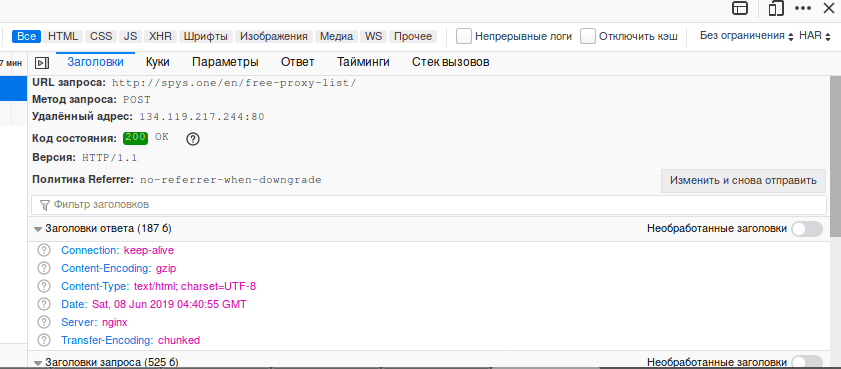Toggle responsive design mode icon
Viewport: 841px width, 369px height.
click(x=776, y=8)
